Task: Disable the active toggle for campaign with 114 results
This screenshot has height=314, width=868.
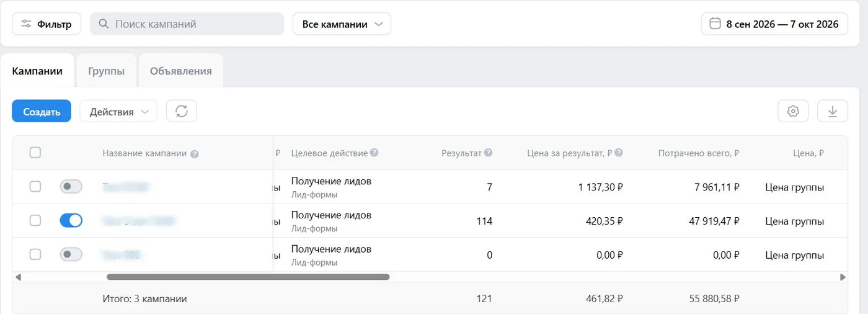Action: pyautogui.click(x=71, y=220)
